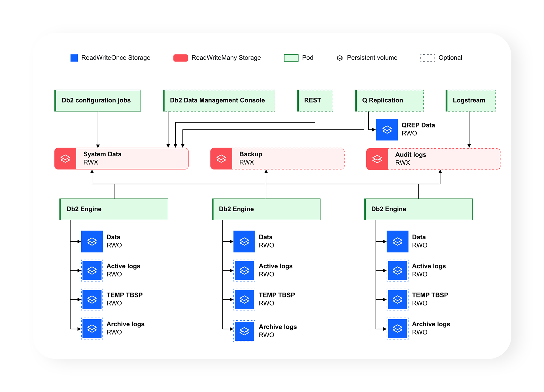The height and width of the screenshot is (392, 544).
Task: Click the red ReadWriteMany Storage legend swatch
Action: 180,58
